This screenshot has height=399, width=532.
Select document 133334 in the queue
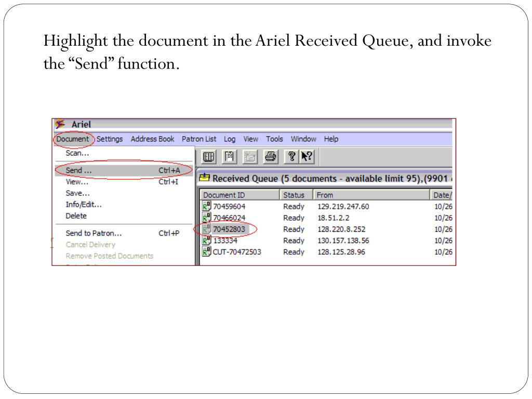coord(225,241)
